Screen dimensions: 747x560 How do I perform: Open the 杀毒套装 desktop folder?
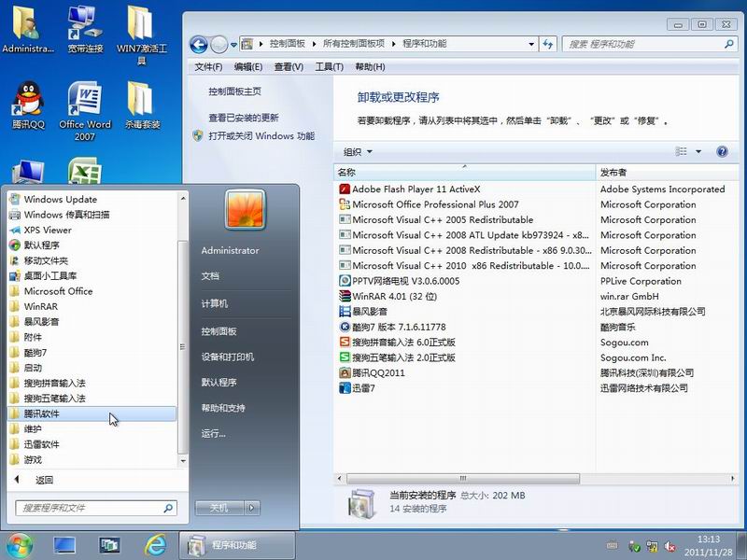point(142,105)
